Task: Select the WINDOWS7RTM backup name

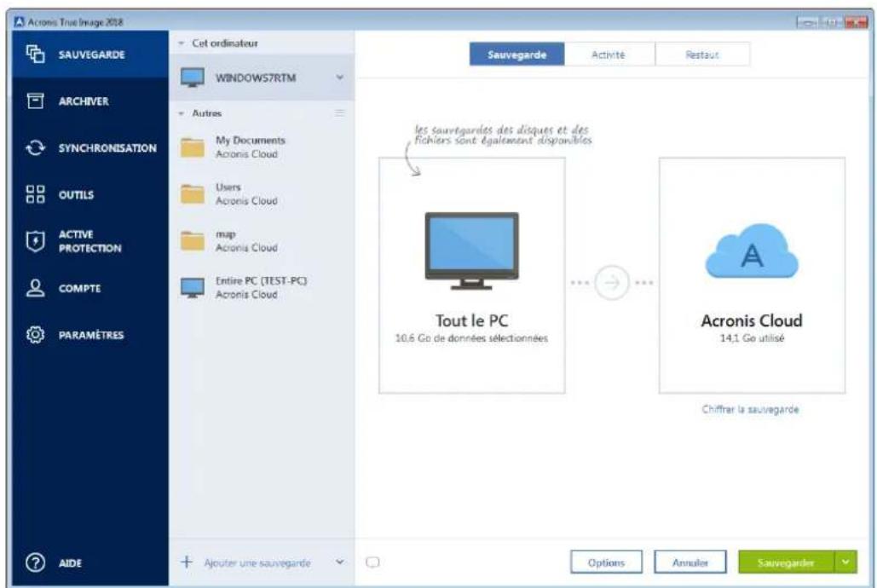Action: click(x=256, y=78)
